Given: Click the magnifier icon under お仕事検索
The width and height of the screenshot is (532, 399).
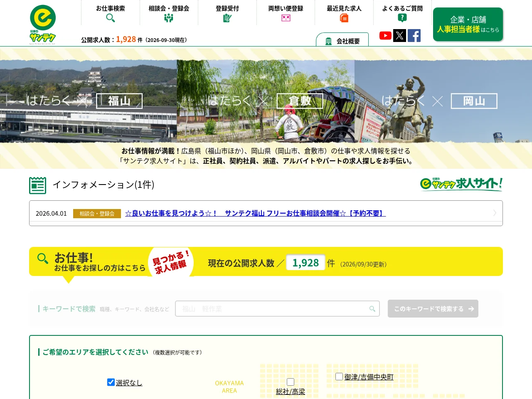Looking at the screenshot, I should (110, 18).
